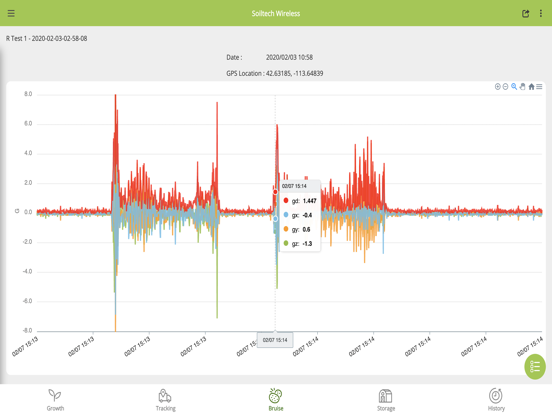Click the 02/07 15:14 x-axis crosshair label
The width and height of the screenshot is (552, 414).
coord(275,340)
